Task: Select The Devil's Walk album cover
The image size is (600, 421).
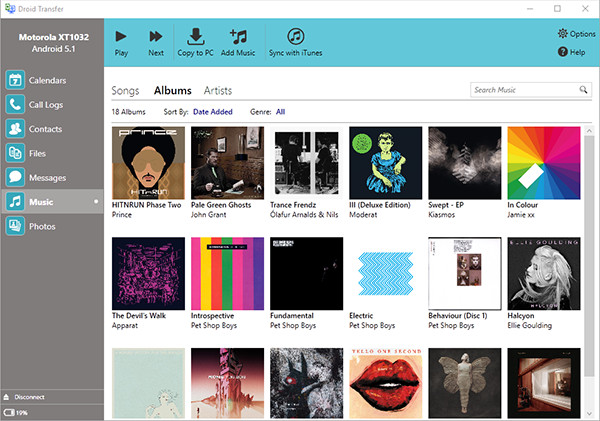Action: coord(148,274)
